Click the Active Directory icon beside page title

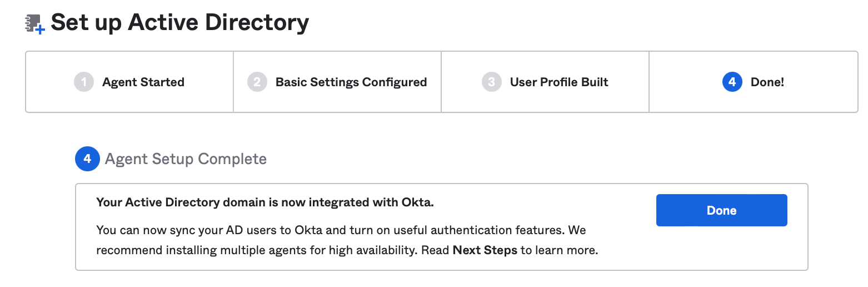click(35, 24)
